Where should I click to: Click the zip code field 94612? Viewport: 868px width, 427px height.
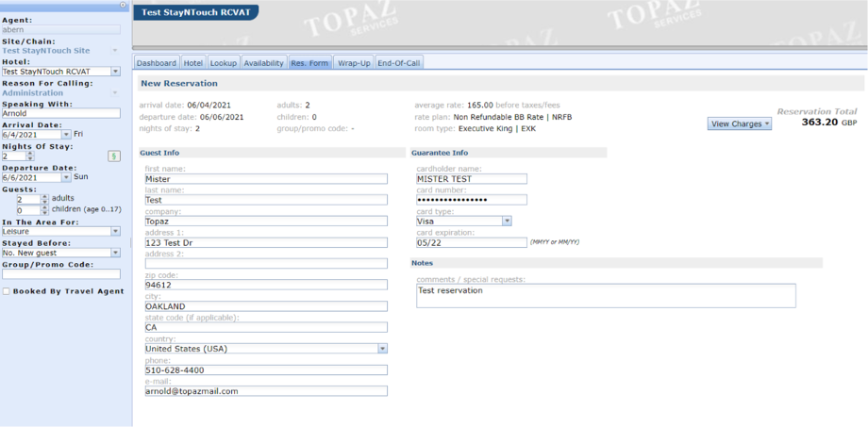click(266, 285)
